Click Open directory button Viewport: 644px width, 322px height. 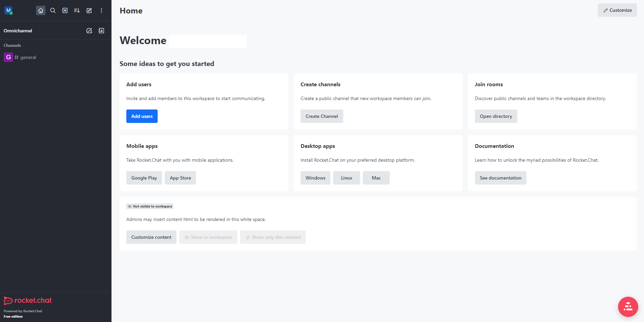(496, 116)
